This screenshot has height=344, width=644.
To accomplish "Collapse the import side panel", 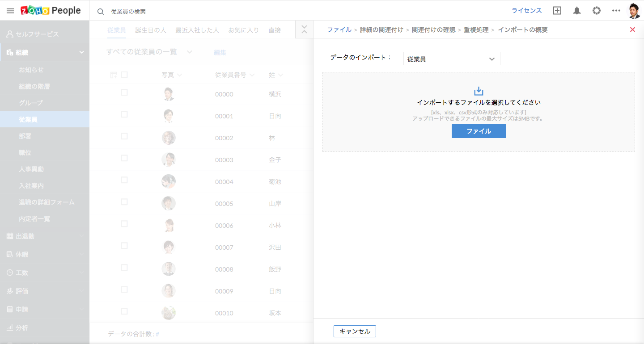I will tap(304, 30).
